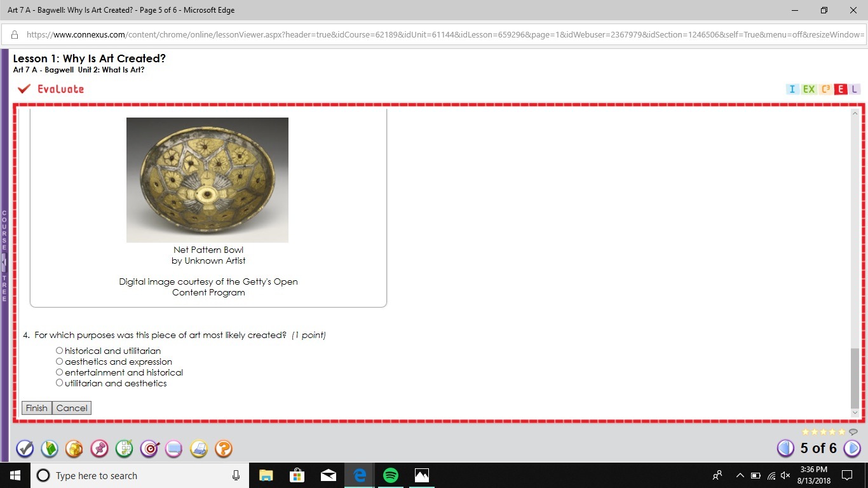Click the Finish button
Viewport: 868px width, 488px height.
(36, 408)
